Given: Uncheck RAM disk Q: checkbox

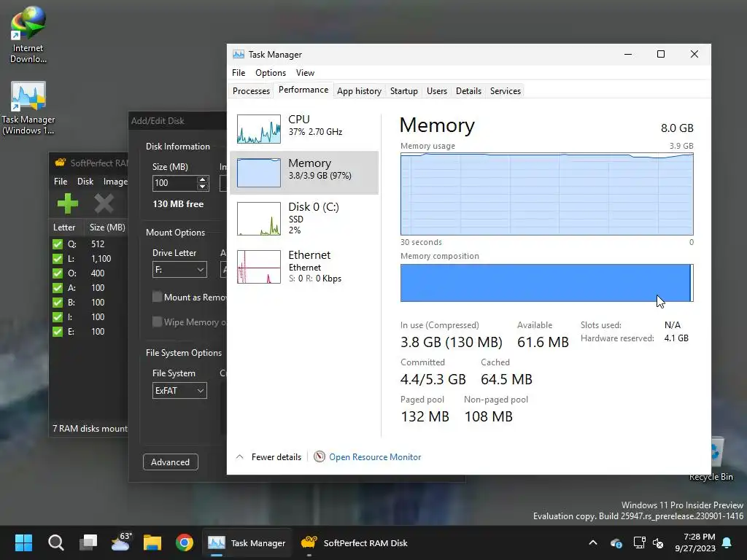Looking at the screenshot, I should pyautogui.click(x=58, y=244).
